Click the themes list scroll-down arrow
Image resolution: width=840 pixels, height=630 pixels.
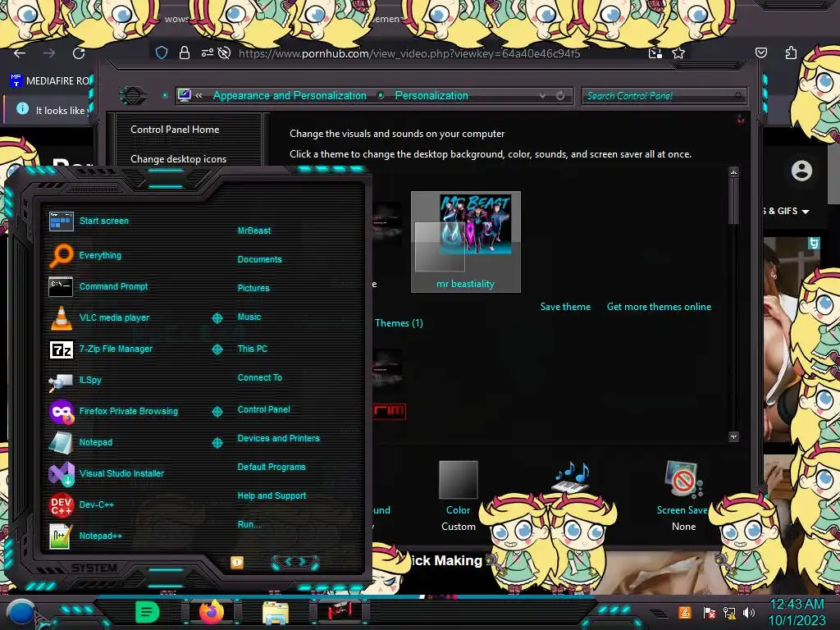pyautogui.click(x=734, y=436)
